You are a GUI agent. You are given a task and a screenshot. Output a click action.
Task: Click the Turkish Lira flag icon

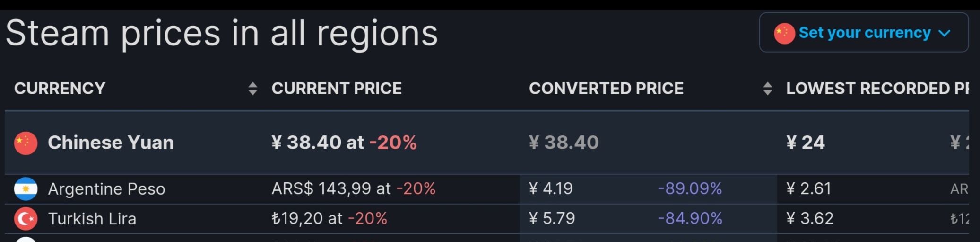pyautogui.click(x=26, y=219)
